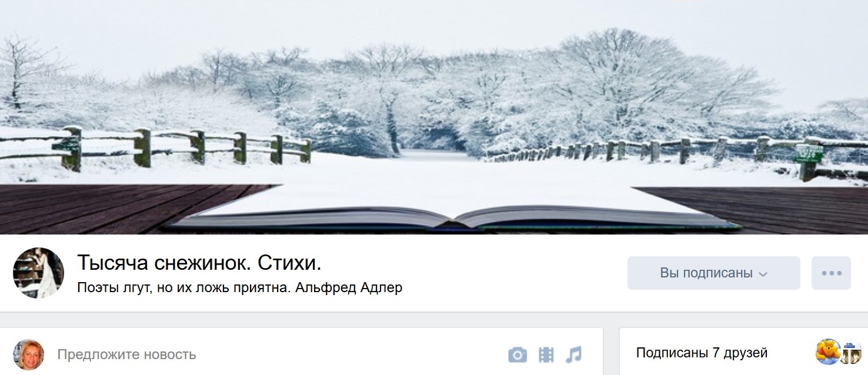Add audio via the music note icon

point(573,354)
